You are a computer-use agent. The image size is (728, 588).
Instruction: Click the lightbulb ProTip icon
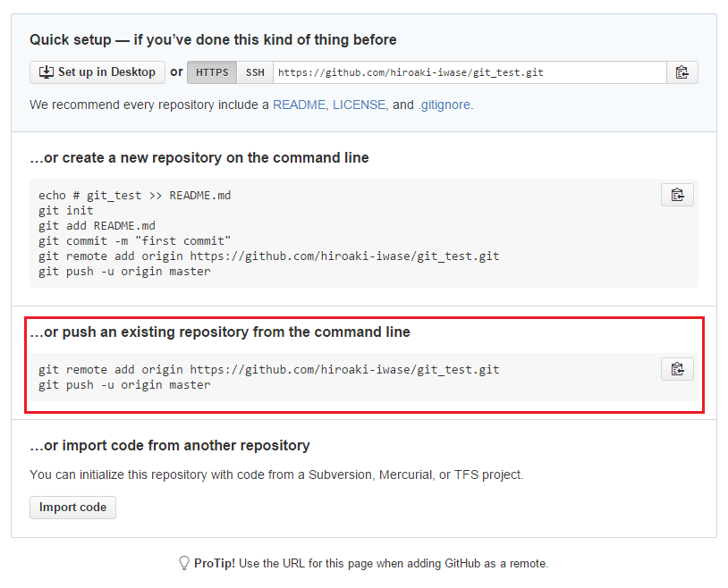184,563
